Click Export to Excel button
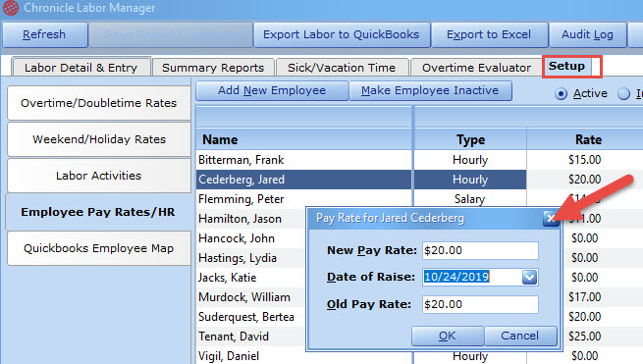Viewport: 643px width, 364px height. point(489,34)
